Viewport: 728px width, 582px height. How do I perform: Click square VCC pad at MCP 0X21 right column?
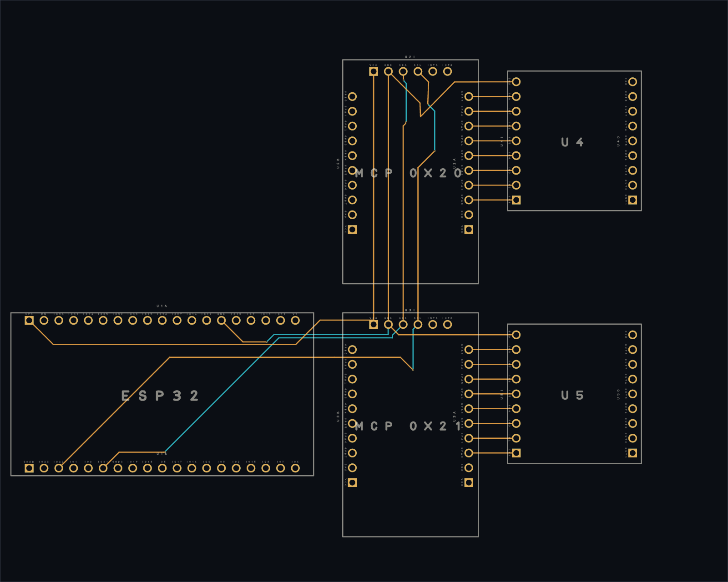469,482
